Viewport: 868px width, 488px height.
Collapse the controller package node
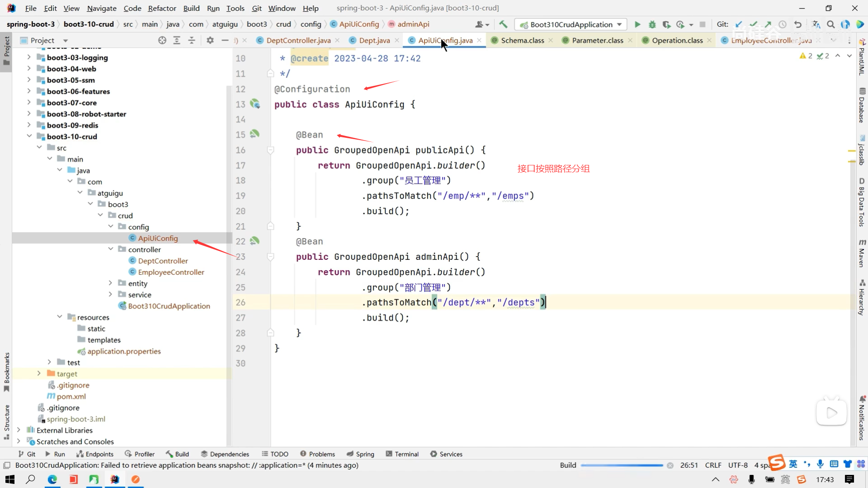[x=111, y=249]
